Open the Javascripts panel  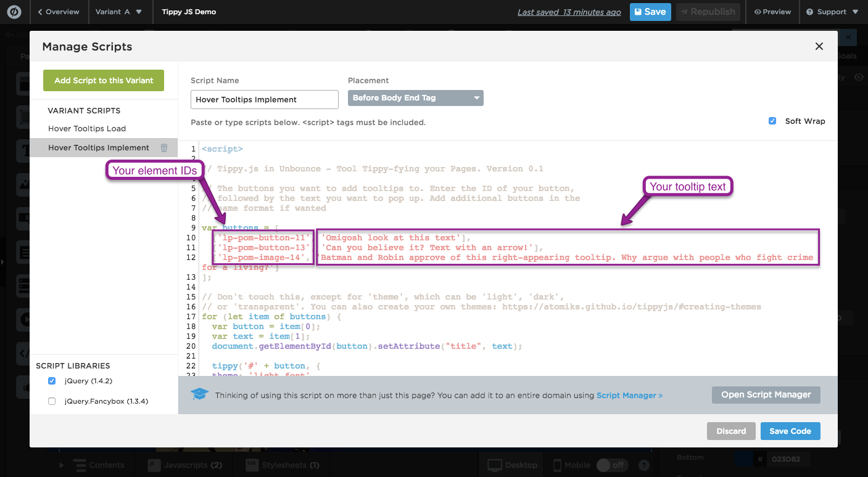point(184,465)
